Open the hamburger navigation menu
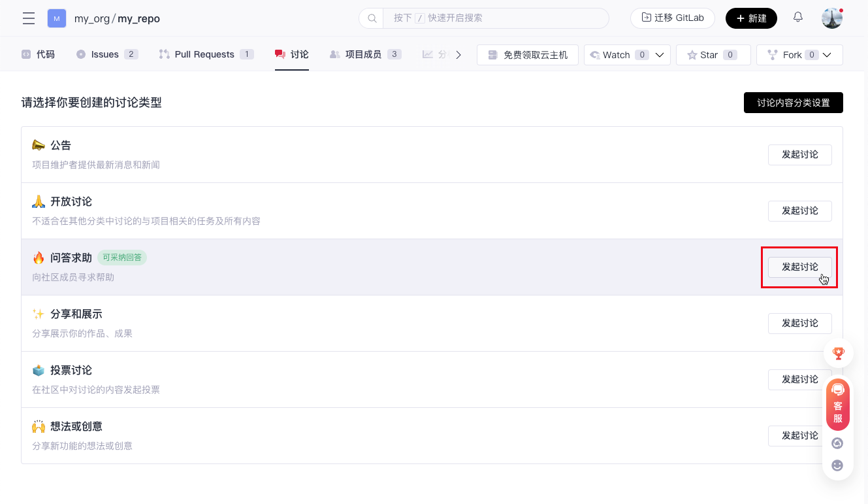The width and height of the screenshot is (868, 504). coord(29,18)
